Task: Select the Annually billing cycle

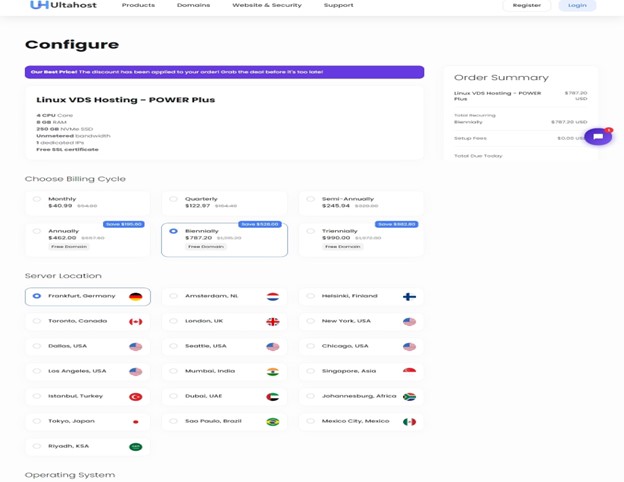Action: tap(88, 240)
